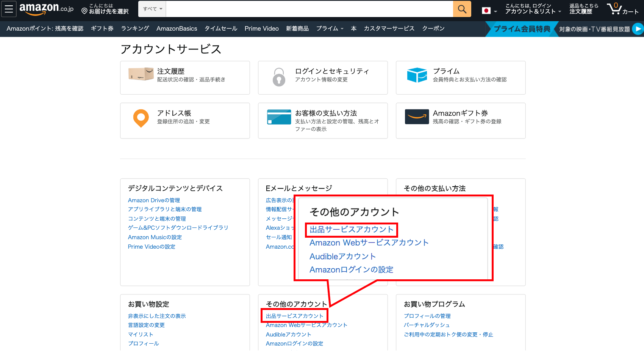The width and height of the screenshot is (644, 355).
Task: Open 返品もこちら 注文履歴 in header
Action: (x=584, y=9)
